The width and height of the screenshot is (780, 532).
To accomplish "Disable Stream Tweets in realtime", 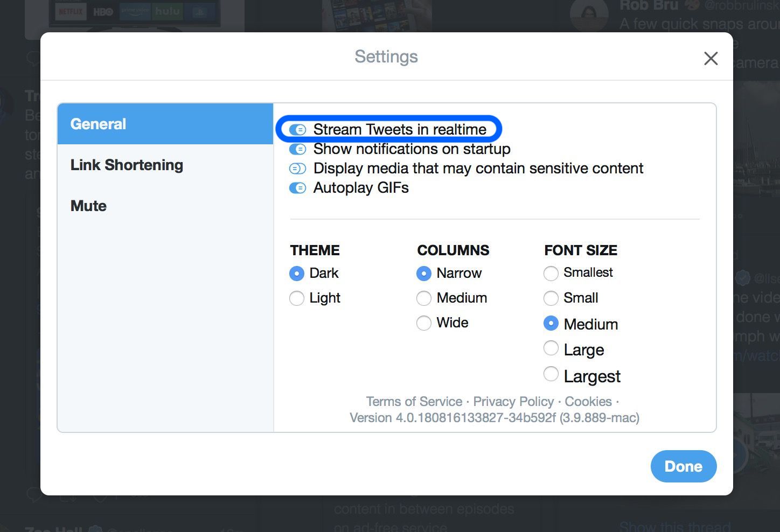I will [297, 129].
